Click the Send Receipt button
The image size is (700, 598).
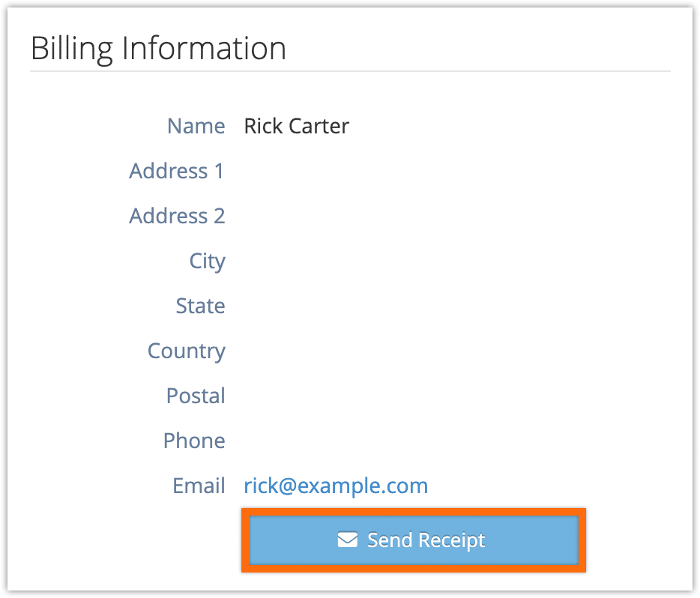tap(414, 540)
